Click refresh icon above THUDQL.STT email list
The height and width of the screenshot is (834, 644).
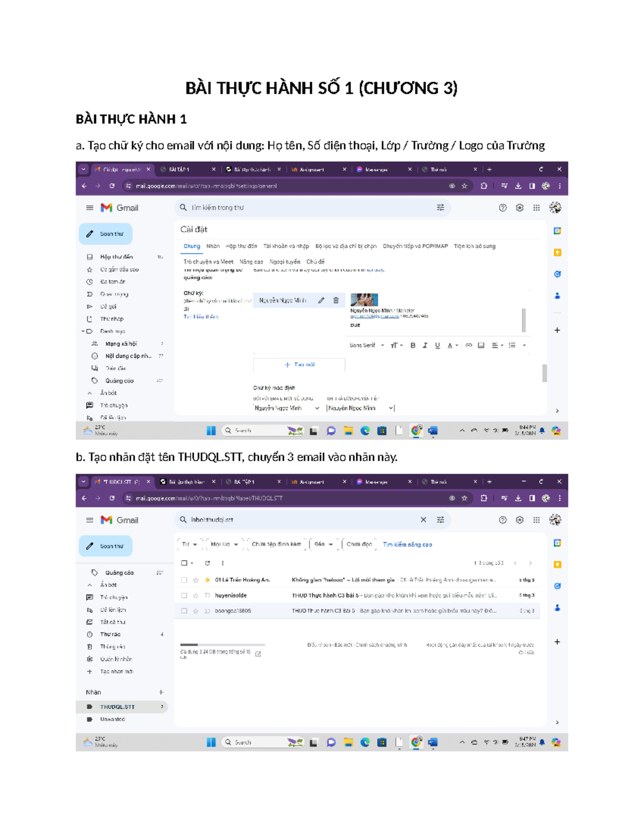(208, 563)
